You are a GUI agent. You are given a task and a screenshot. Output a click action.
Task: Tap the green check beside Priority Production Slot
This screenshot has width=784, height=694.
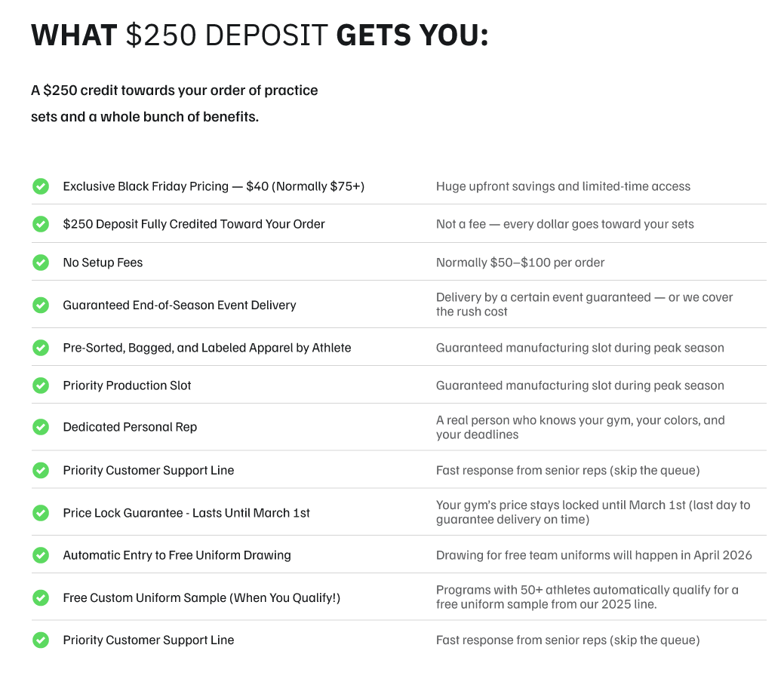(41, 385)
